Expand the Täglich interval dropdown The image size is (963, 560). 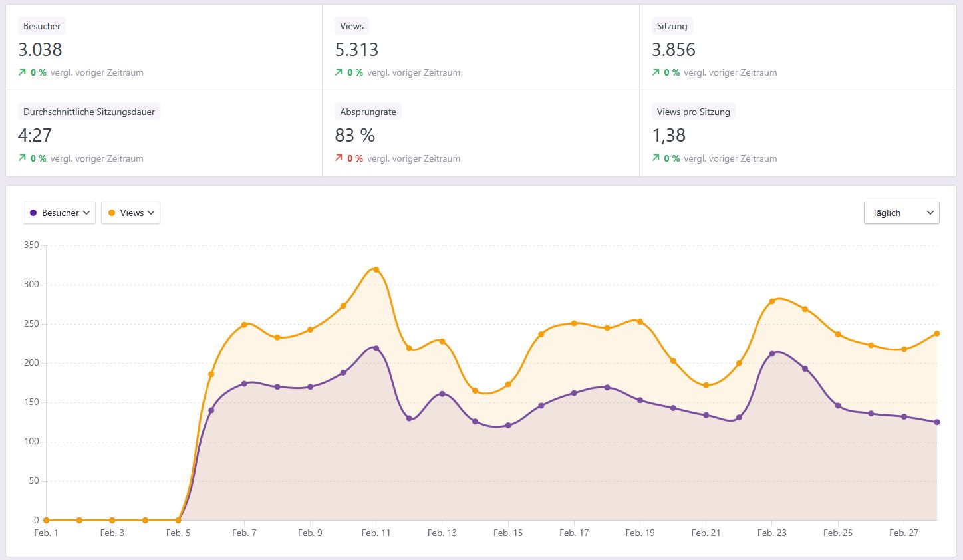[901, 213]
